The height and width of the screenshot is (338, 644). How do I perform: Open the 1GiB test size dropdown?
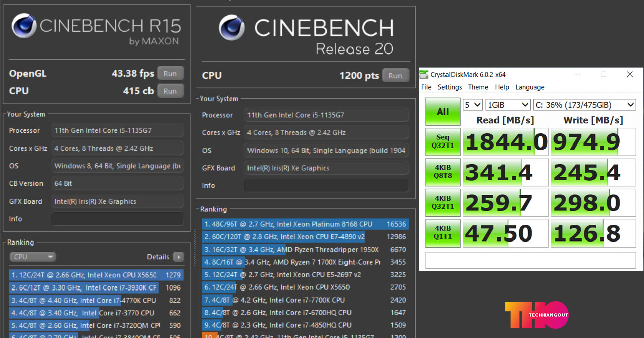508,105
